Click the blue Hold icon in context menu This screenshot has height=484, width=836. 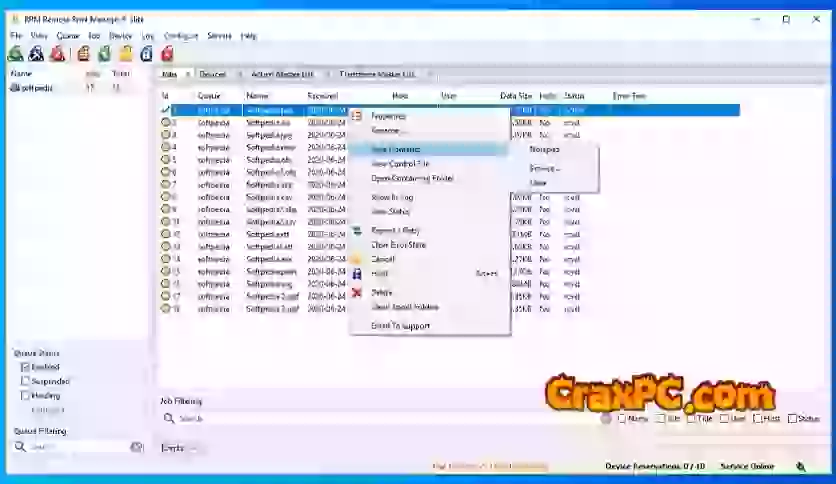357,274
